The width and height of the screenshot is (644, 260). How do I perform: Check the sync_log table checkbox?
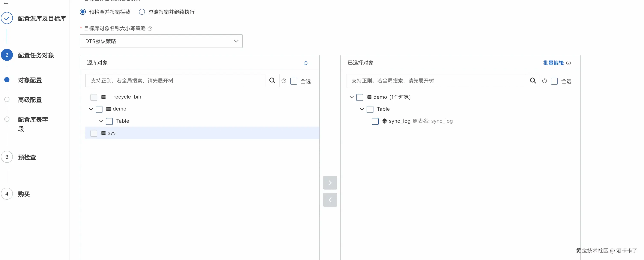click(375, 121)
